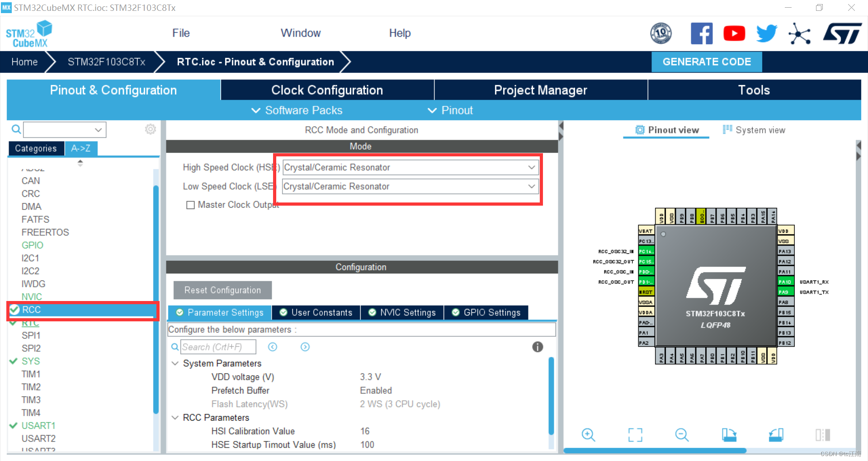Select SYS in peripheral list

(x=31, y=361)
